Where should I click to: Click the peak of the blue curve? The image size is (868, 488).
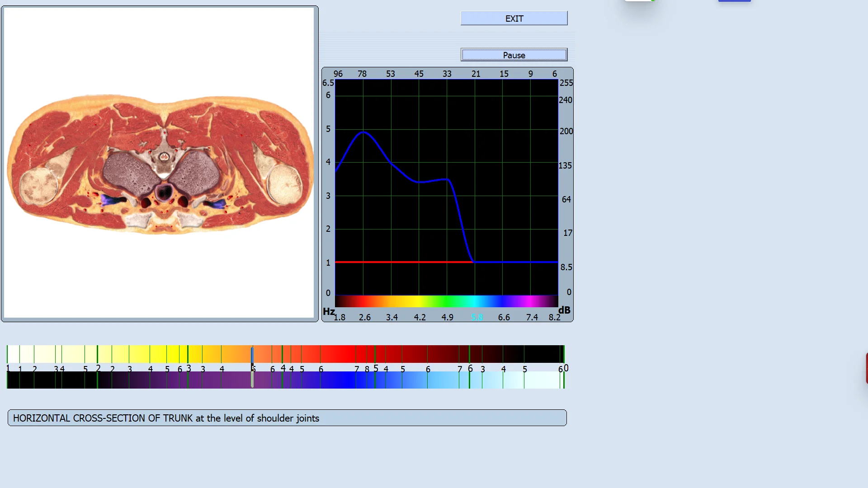click(x=363, y=132)
